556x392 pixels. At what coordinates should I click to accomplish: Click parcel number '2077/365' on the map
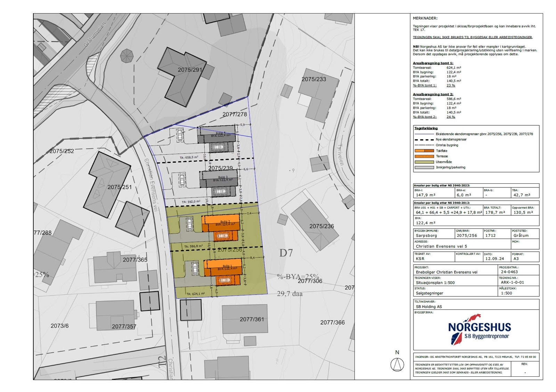point(135,260)
